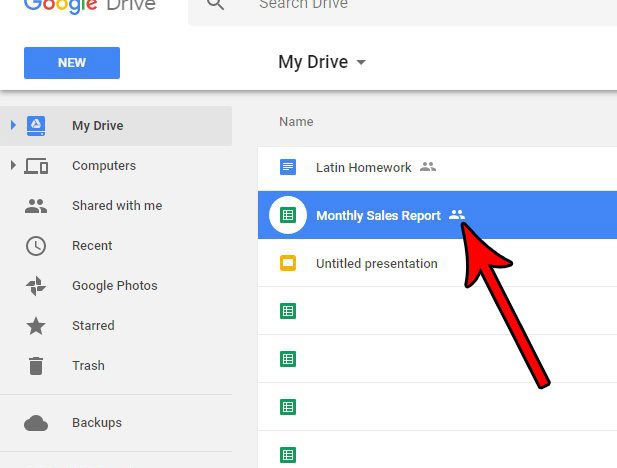Go to Google Photos in sidebar
Image resolution: width=617 pixels, height=468 pixels.
[116, 286]
